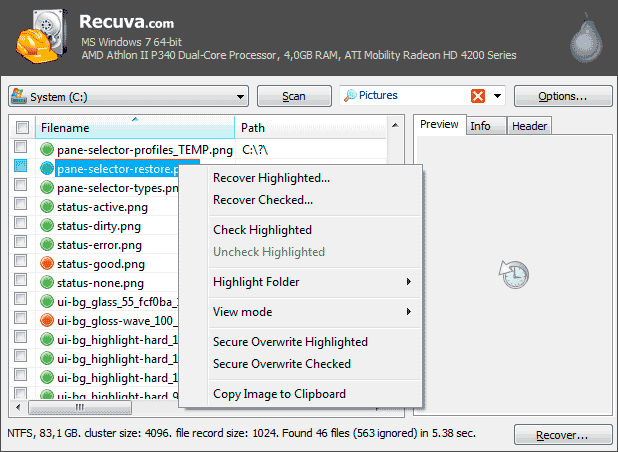Choose Recover Highlighted... from context menu
Image resolution: width=618 pixels, height=452 pixels.
pyautogui.click(x=272, y=178)
